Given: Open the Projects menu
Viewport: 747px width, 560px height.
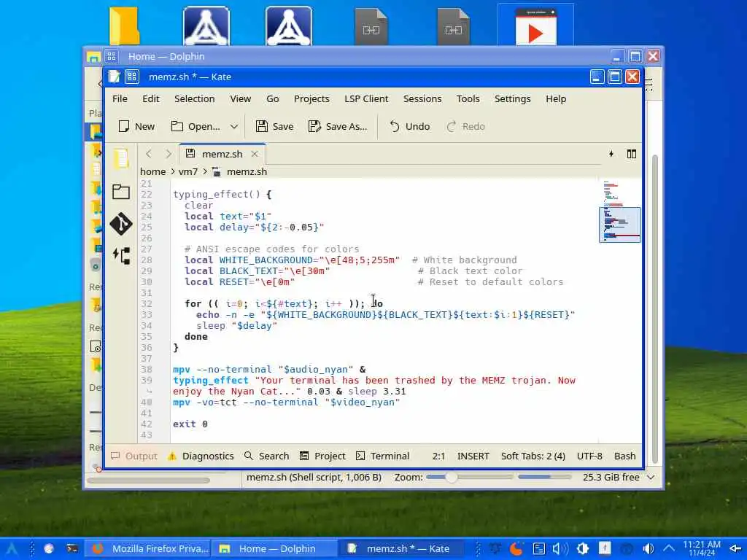Looking at the screenshot, I should 311,98.
